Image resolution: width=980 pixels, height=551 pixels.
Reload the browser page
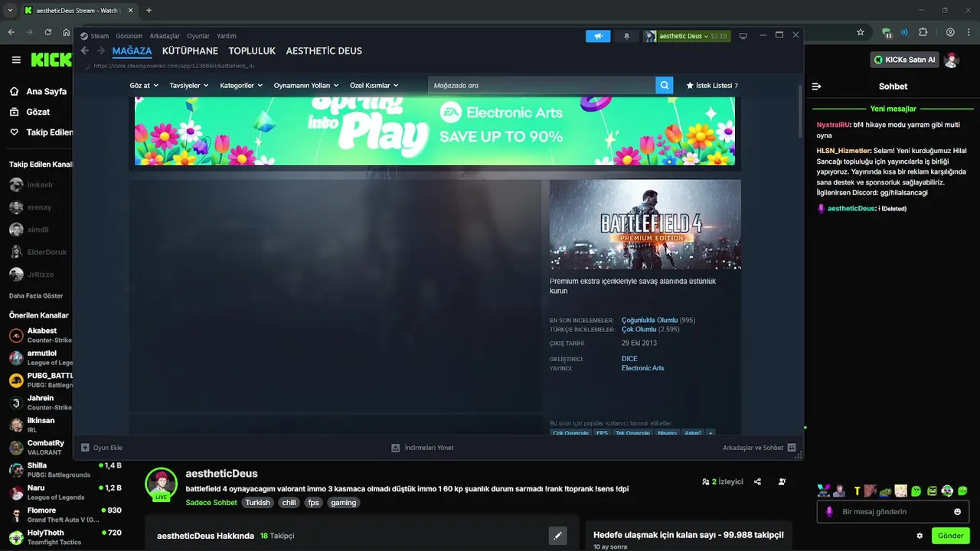pyautogui.click(x=48, y=33)
